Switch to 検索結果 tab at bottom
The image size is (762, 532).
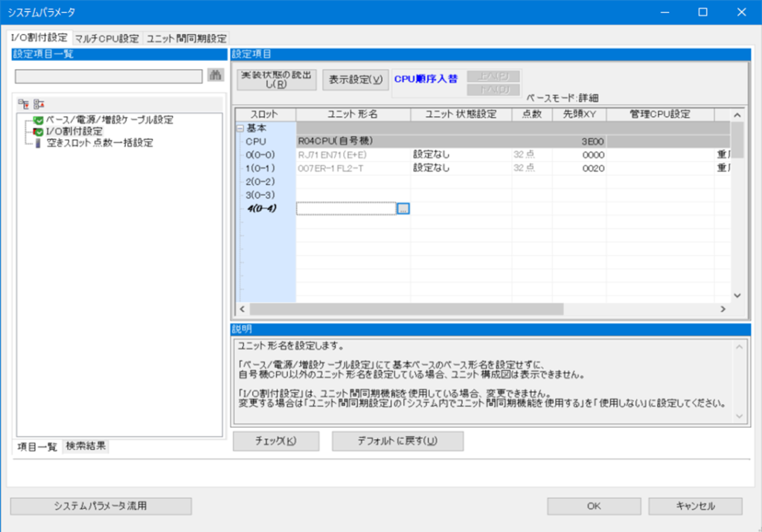tap(85, 446)
